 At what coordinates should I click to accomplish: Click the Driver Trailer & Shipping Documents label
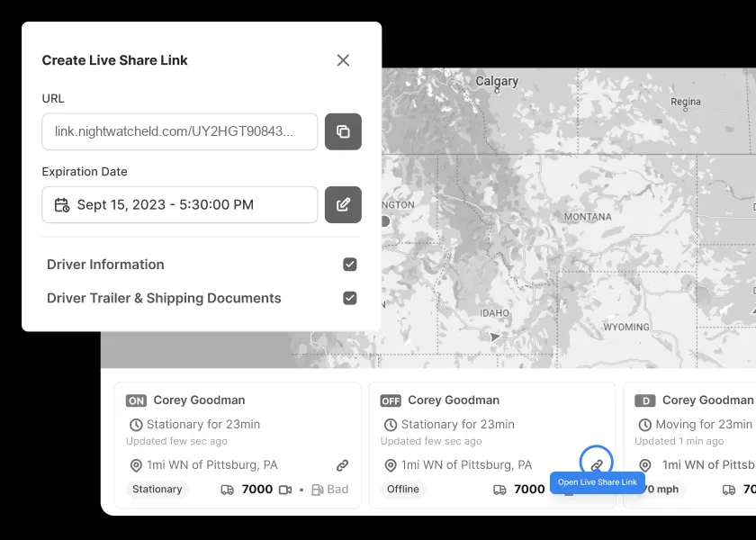[x=164, y=298]
